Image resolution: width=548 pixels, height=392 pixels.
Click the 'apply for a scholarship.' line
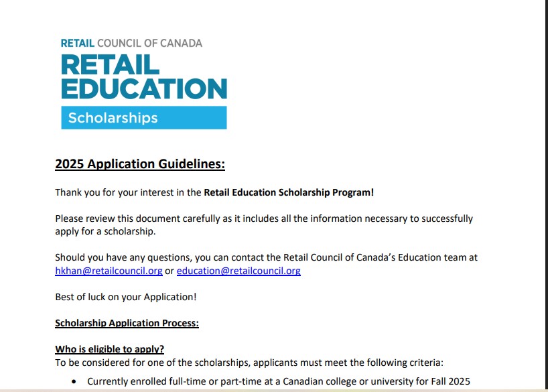105,232
